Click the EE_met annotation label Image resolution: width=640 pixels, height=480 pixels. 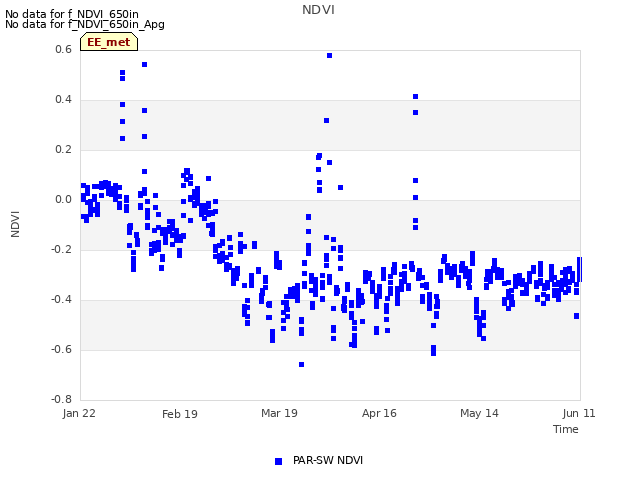(x=109, y=42)
